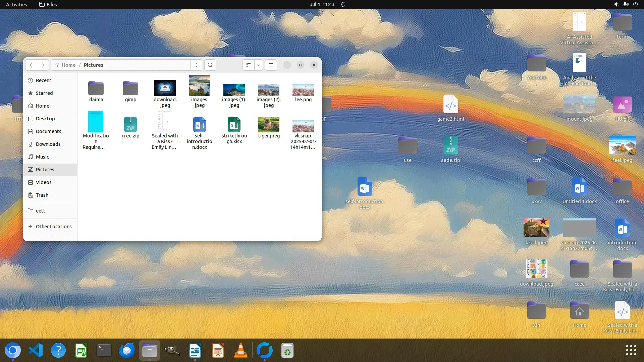Open Downloads in the sidebar

click(x=48, y=144)
